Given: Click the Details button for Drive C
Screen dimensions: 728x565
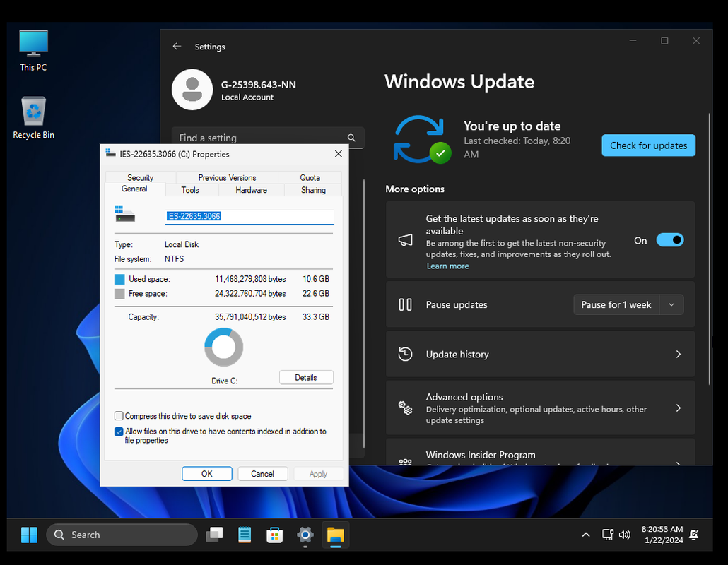Looking at the screenshot, I should (306, 377).
